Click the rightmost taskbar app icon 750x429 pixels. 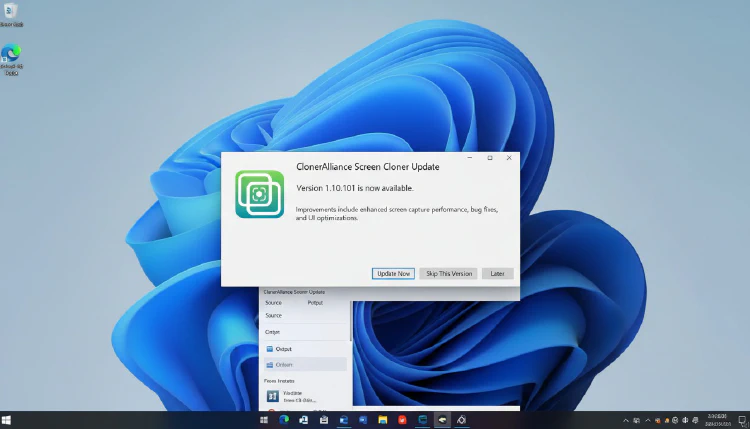461,420
